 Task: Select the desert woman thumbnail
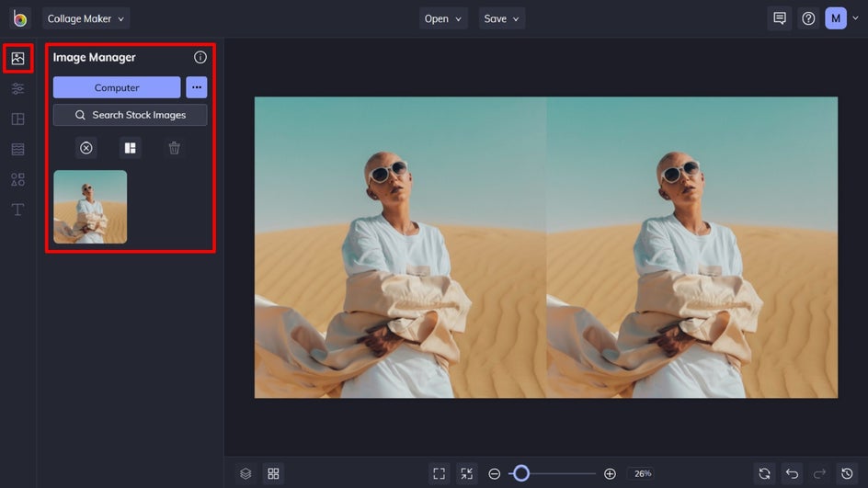[90, 207]
